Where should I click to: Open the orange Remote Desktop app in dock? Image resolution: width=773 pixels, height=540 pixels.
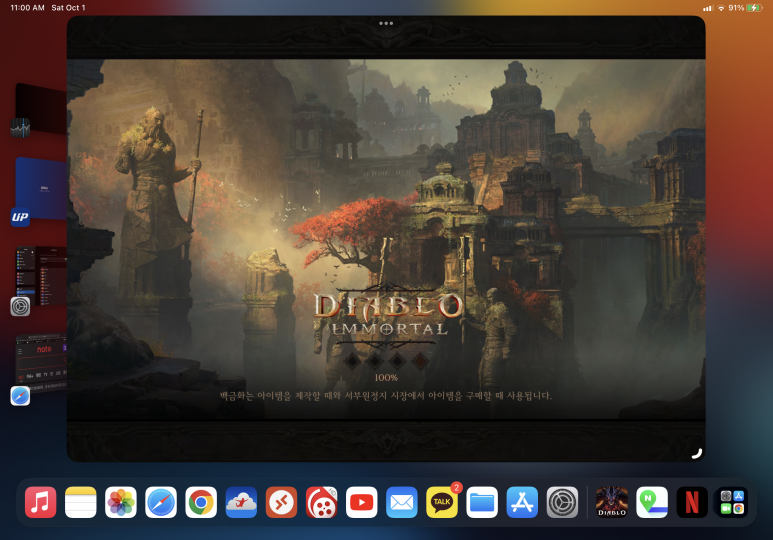[x=281, y=502]
